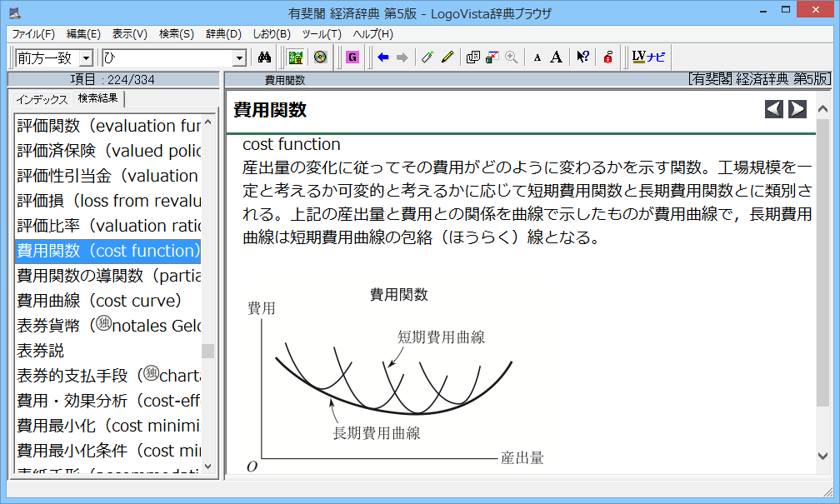The height and width of the screenshot is (504, 840).
Task: Click the help cursor question-mark icon
Action: click(582, 57)
